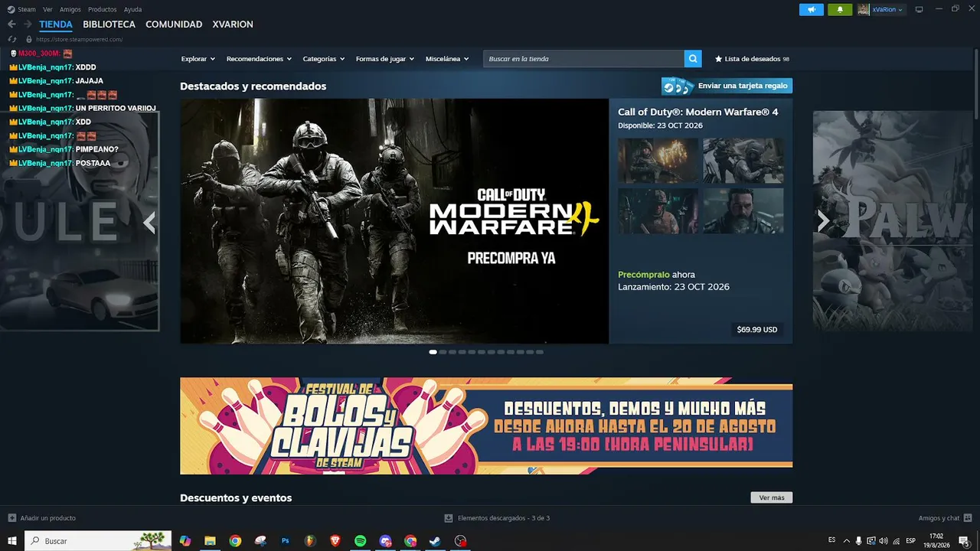The image size is (980, 551).
Task: Open the megaphone announcements button
Action: tap(812, 9)
